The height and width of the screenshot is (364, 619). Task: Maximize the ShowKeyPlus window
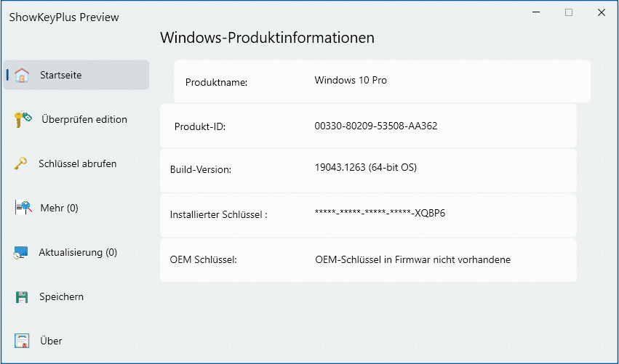[x=569, y=12]
